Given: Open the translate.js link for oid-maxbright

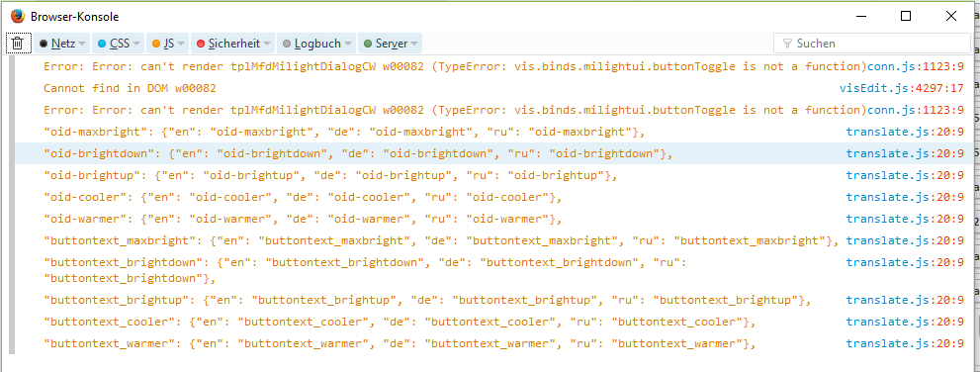Looking at the screenshot, I should pos(905,132).
